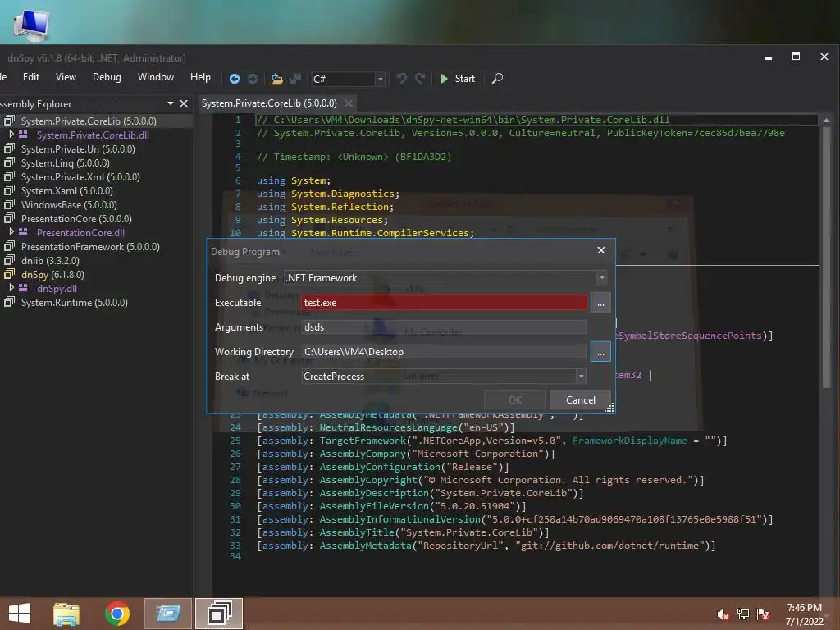Click the Executable field containing test.exe

pos(444,302)
